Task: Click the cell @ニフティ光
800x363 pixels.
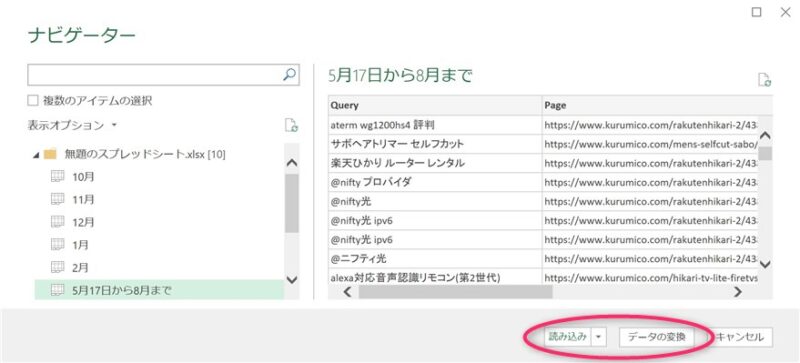Action: pos(435,259)
